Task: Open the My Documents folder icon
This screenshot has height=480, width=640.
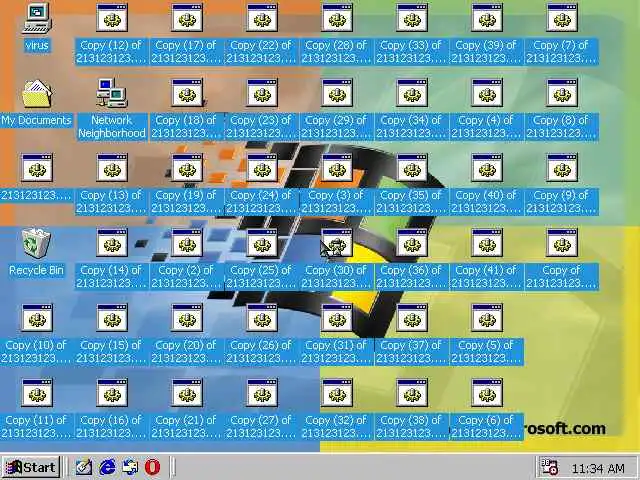Action: (x=37, y=93)
